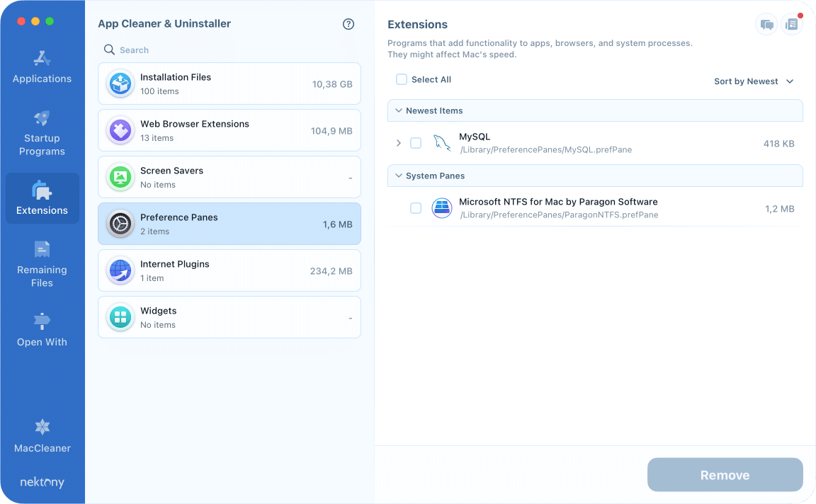Click the 1,2 MB size value

coord(780,209)
